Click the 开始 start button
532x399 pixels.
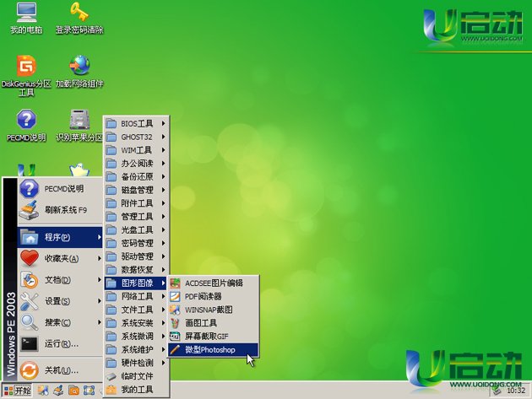tap(17, 391)
